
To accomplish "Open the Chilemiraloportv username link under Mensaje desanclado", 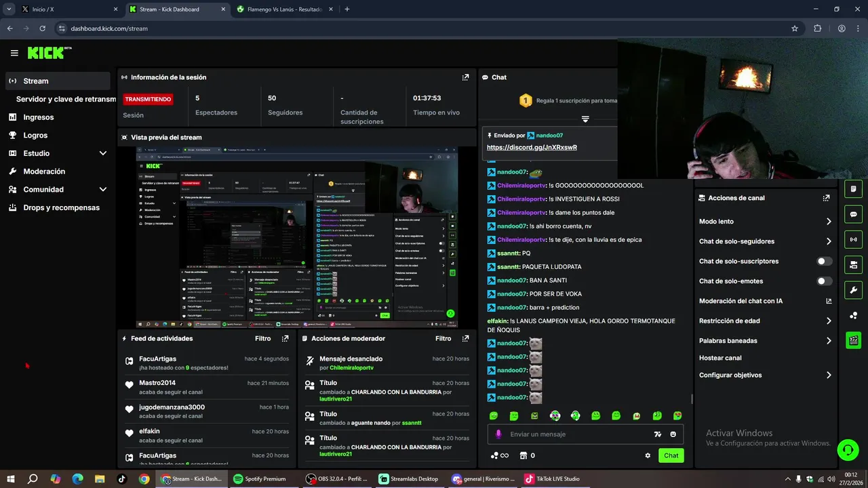I will 352,367.
